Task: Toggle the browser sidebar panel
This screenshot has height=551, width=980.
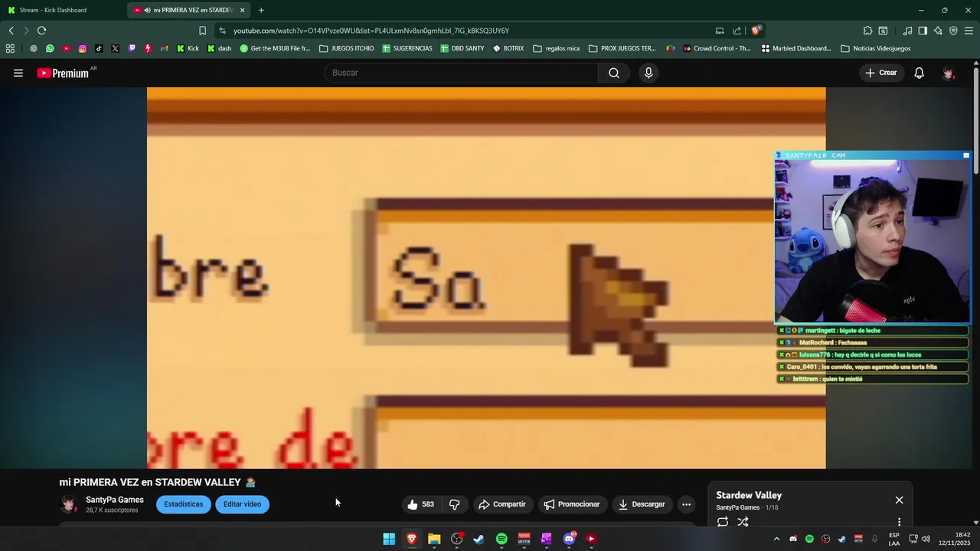Action: 923,31
